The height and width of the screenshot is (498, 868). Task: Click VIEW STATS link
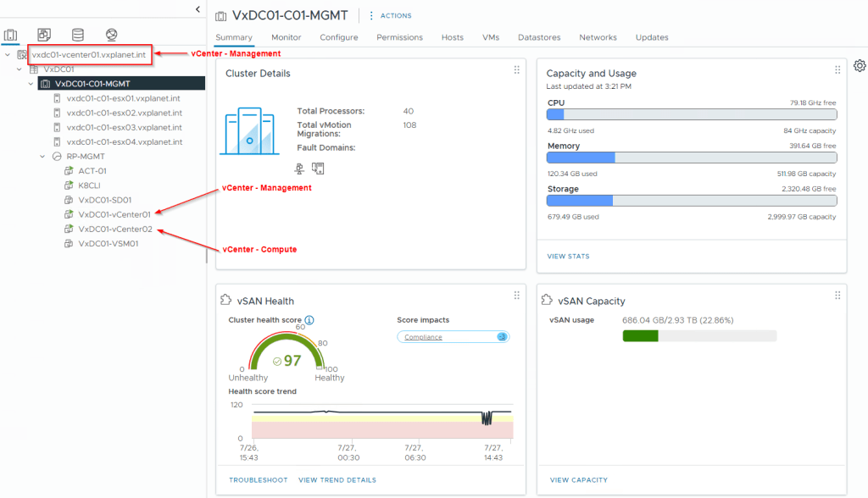(x=569, y=256)
